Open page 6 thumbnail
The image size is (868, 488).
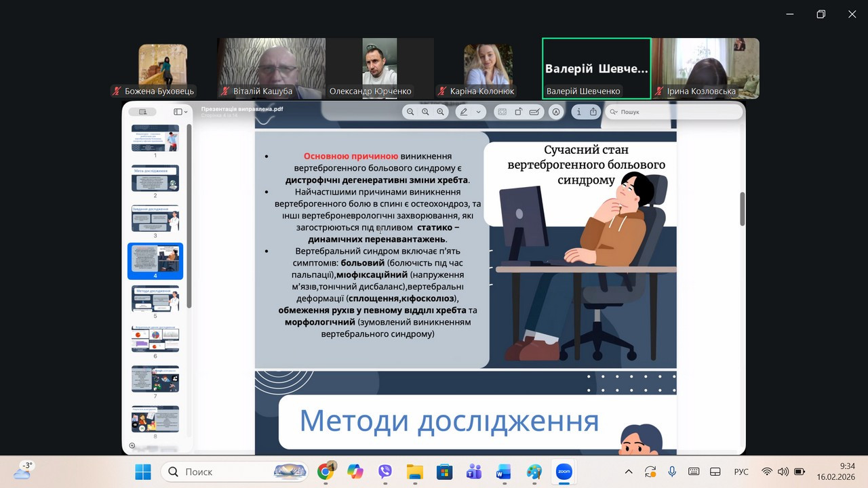tap(155, 339)
